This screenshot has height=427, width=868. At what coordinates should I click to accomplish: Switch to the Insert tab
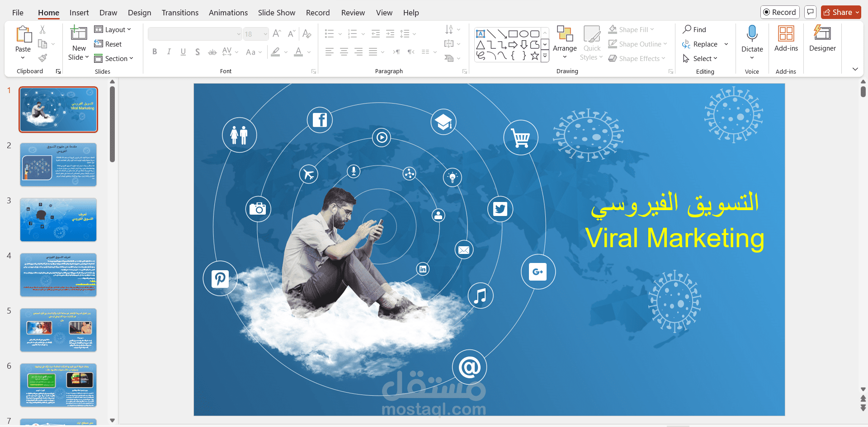pyautogui.click(x=79, y=13)
